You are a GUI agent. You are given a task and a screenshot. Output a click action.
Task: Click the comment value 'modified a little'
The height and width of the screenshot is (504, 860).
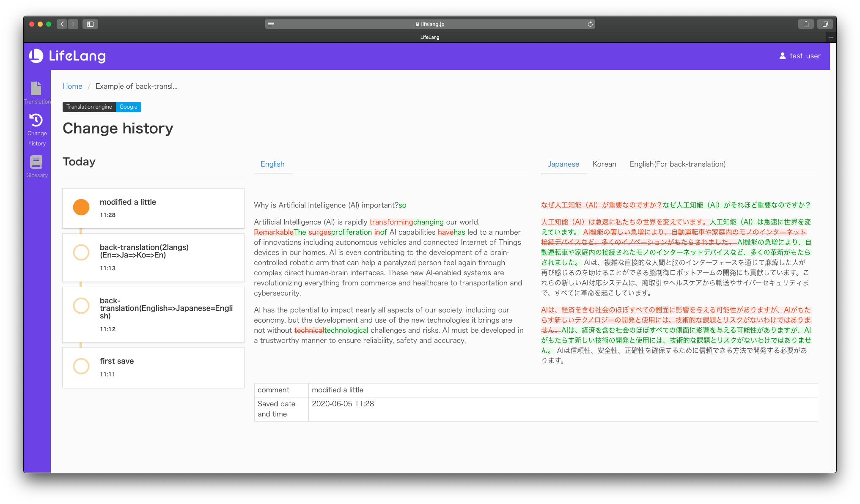pos(338,390)
